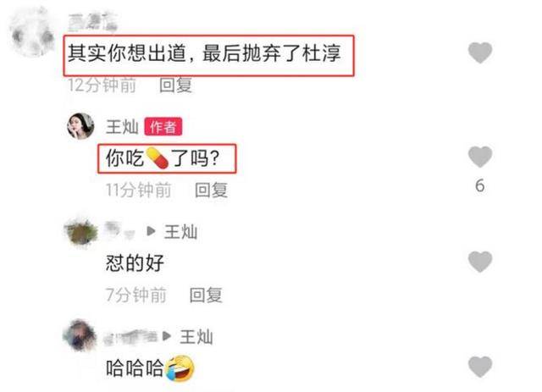Open 王灿 mention in the 哈哈哈 reply
Image resolution: width=542 pixels, height=392 pixels.
196,337
